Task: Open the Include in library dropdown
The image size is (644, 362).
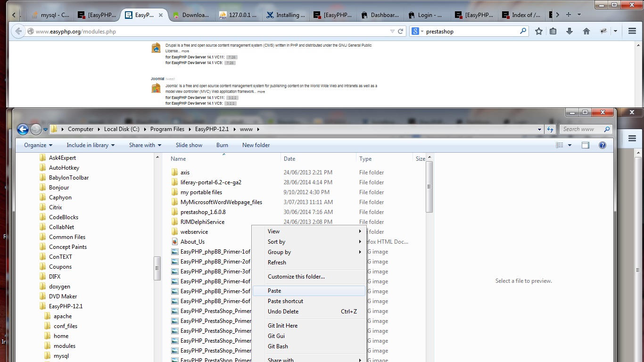Action: coord(91,145)
